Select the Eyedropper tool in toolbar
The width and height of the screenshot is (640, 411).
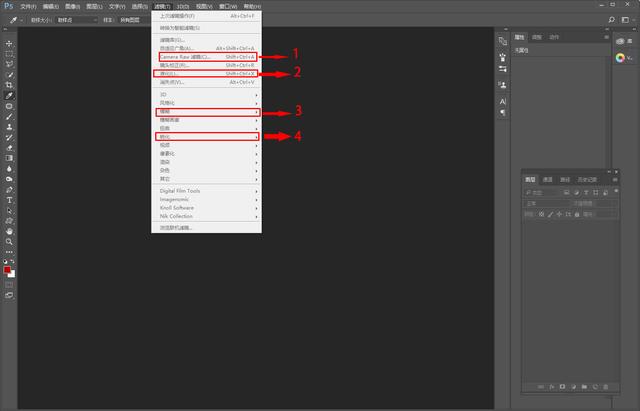click(9, 96)
